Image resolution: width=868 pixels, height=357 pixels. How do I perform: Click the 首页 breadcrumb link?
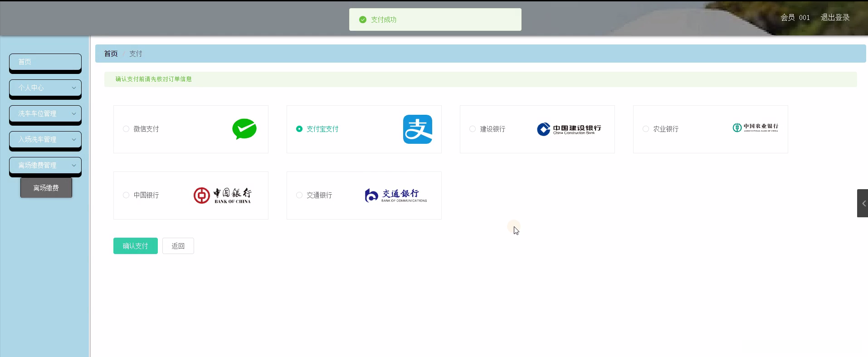(111, 54)
